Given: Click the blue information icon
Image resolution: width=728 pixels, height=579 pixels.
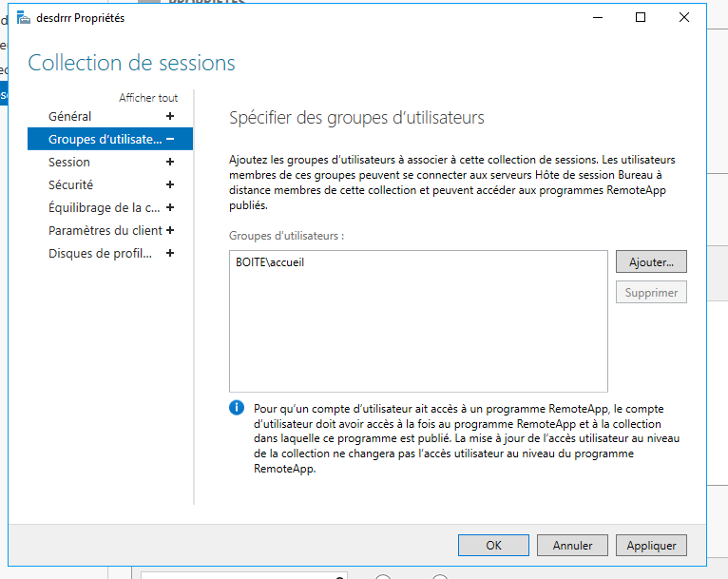Looking at the screenshot, I should [237, 408].
